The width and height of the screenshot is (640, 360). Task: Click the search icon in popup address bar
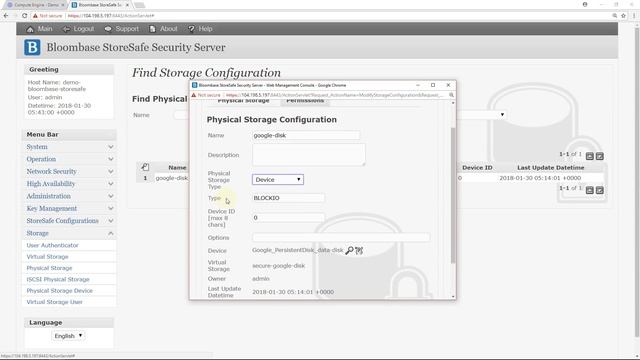pyautogui.click(x=451, y=95)
